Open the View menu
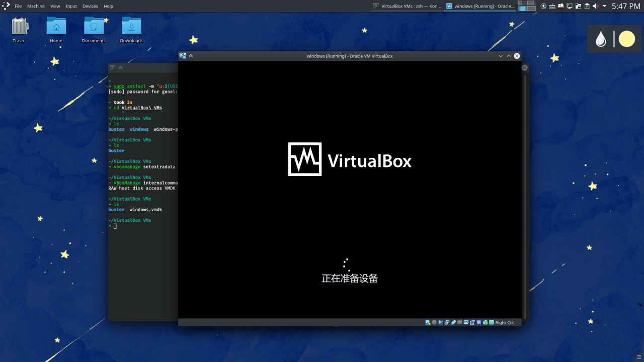 pyautogui.click(x=55, y=6)
